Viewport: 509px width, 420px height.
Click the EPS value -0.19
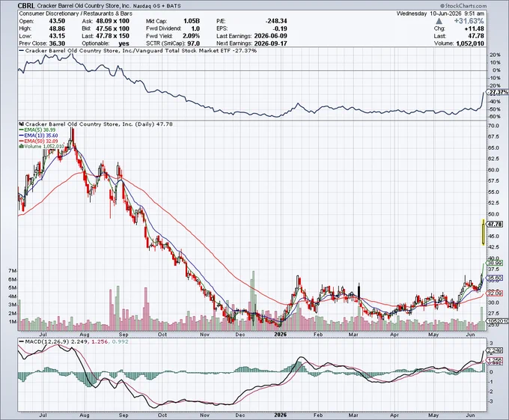click(279, 28)
